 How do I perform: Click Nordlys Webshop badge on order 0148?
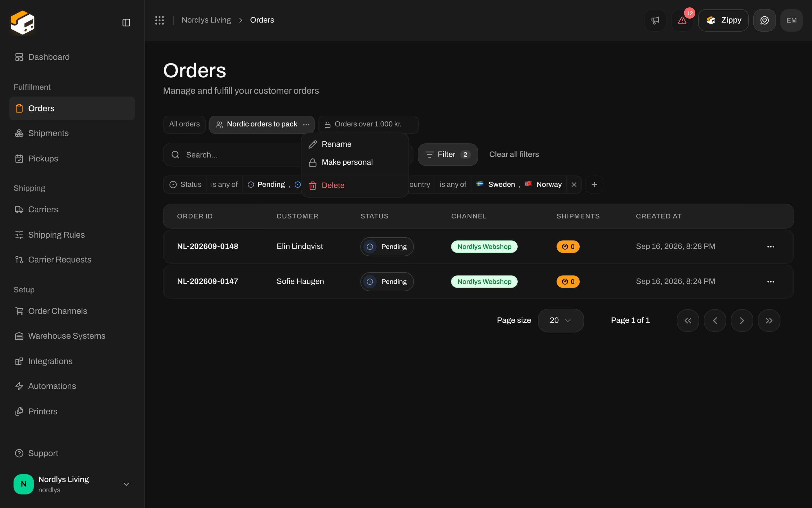[x=484, y=247]
